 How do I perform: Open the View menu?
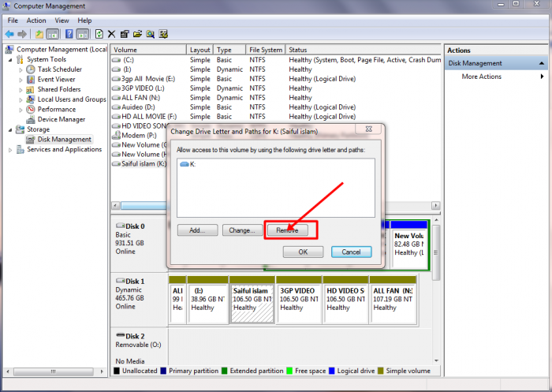(62, 21)
